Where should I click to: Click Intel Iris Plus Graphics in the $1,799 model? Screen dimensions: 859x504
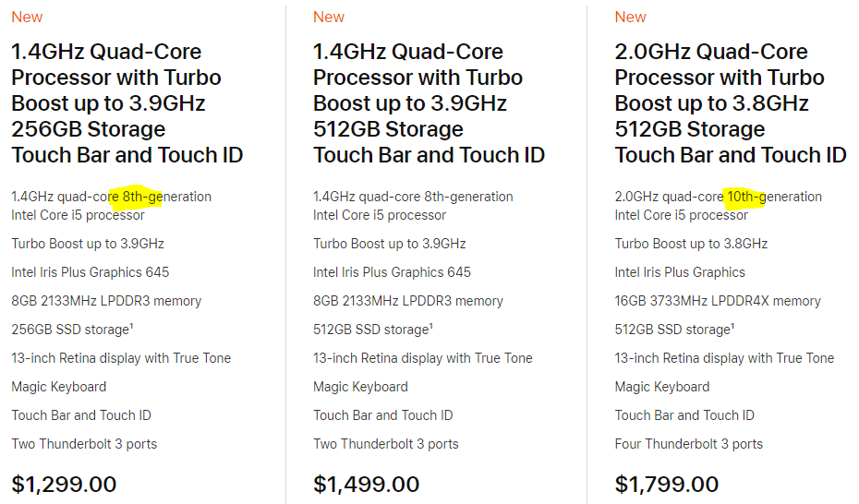[680, 272]
